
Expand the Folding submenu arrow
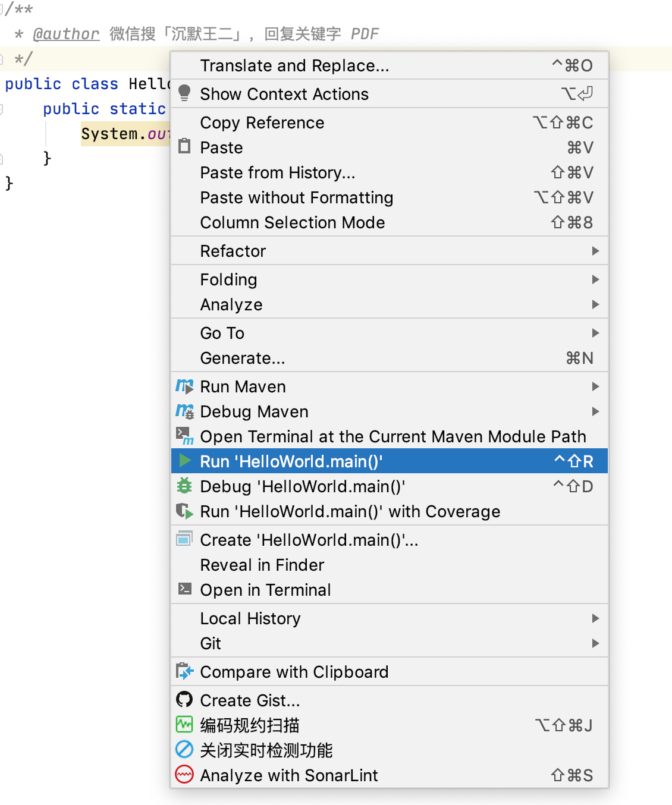coord(595,279)
